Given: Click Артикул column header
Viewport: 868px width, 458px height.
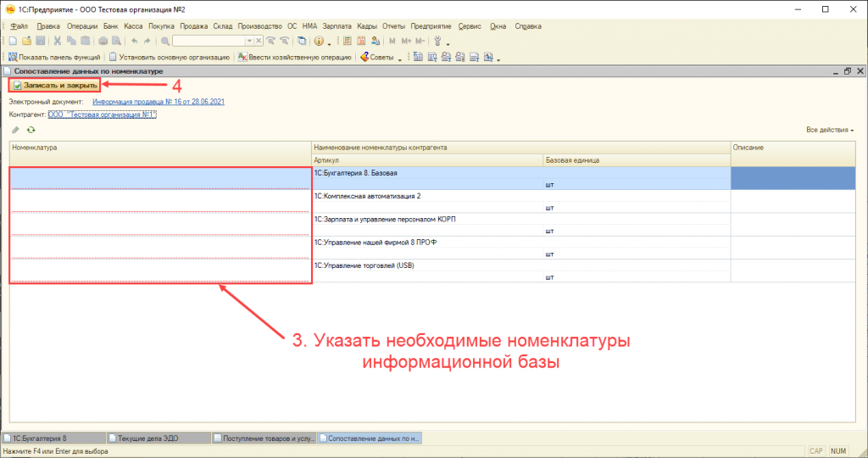Looking at the screenshot, I should coord(427,160).
